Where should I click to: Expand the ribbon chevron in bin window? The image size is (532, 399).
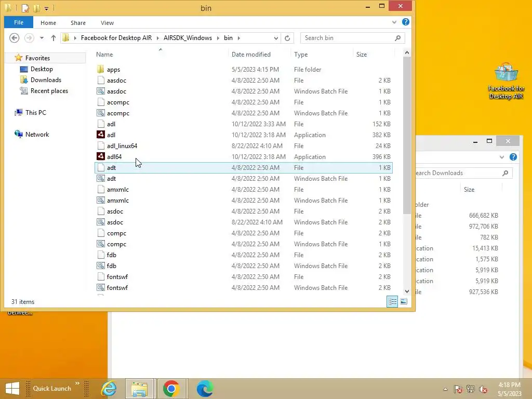394,22
